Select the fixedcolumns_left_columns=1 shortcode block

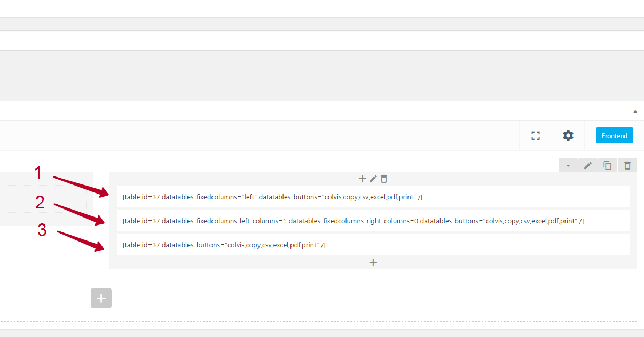tap(373, 221)
